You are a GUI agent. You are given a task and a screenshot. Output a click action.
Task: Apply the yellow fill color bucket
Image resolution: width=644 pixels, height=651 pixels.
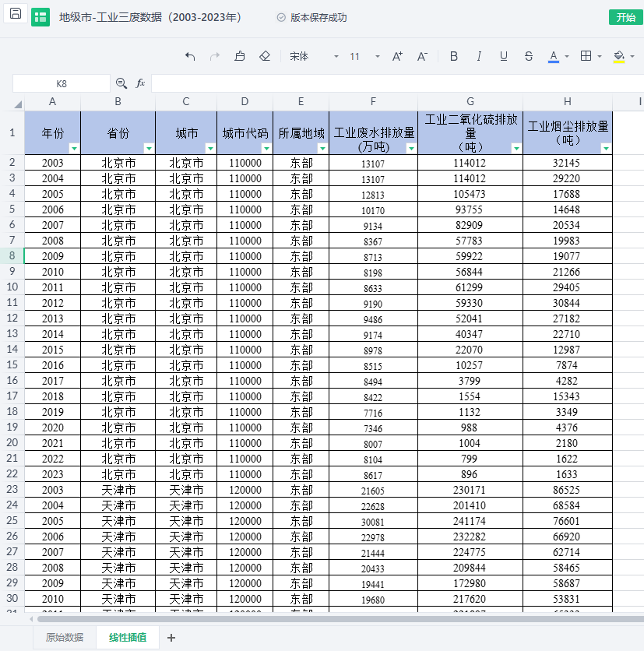[619, 57]
